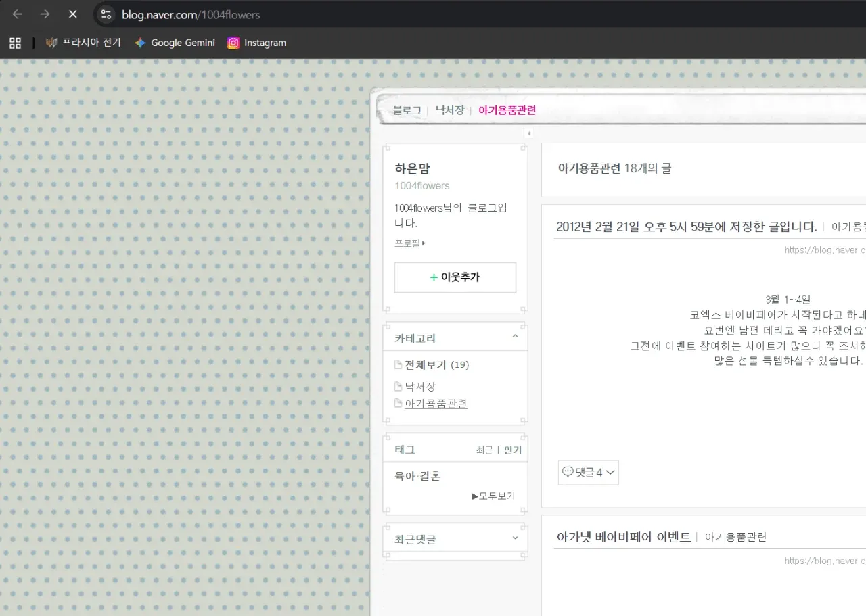This screenshot has height=616, width=866.
Task: Switch to the 낙서장 tab
Action: click(449, 110)
